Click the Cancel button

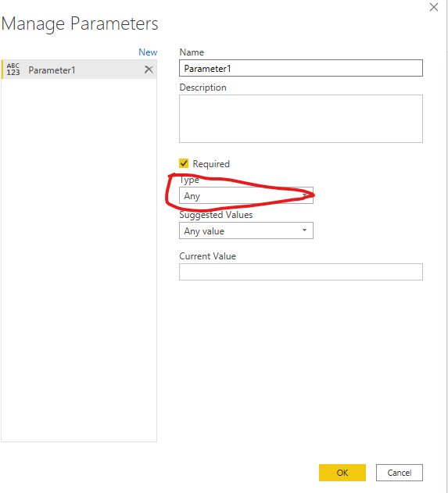(400, 473)
